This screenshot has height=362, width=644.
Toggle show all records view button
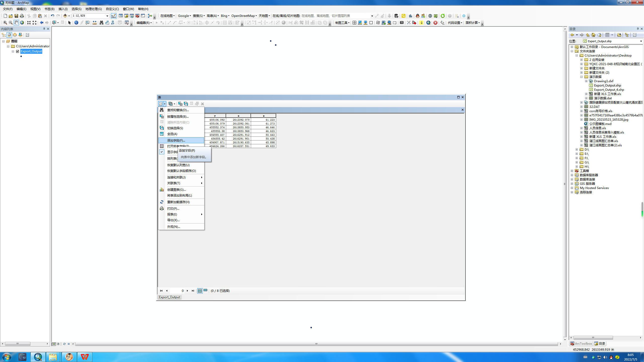click(x=200, y=291)
